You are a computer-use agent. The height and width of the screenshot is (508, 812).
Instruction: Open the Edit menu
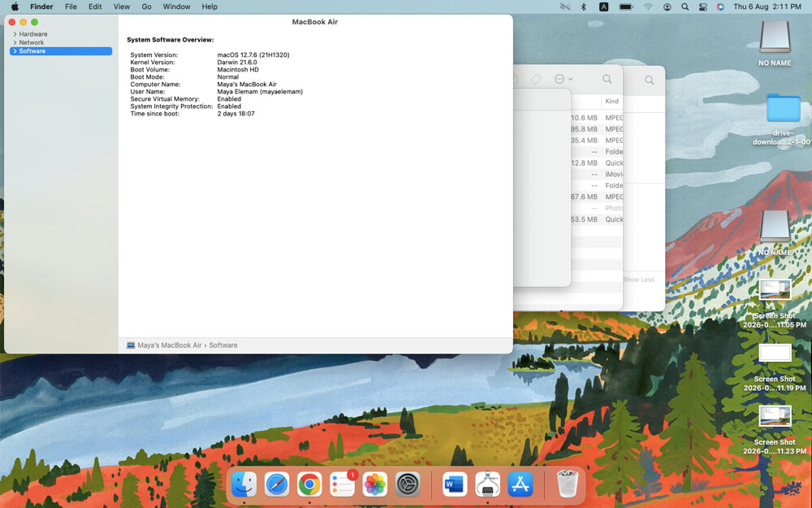pos(95,7)
